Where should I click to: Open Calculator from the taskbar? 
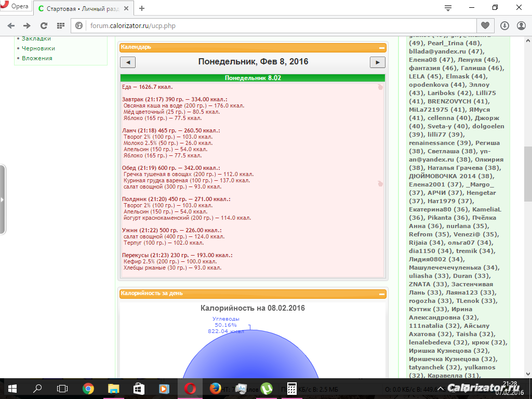[292, 389]
